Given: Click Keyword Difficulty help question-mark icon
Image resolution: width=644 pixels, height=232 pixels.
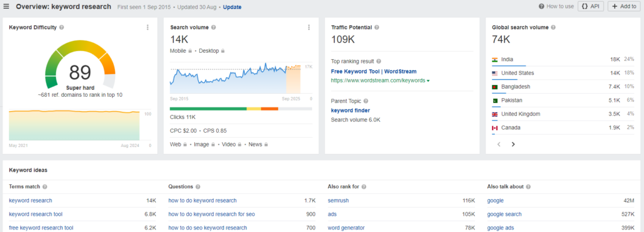Looking at the screenshot, I should [x=61, y=28].
